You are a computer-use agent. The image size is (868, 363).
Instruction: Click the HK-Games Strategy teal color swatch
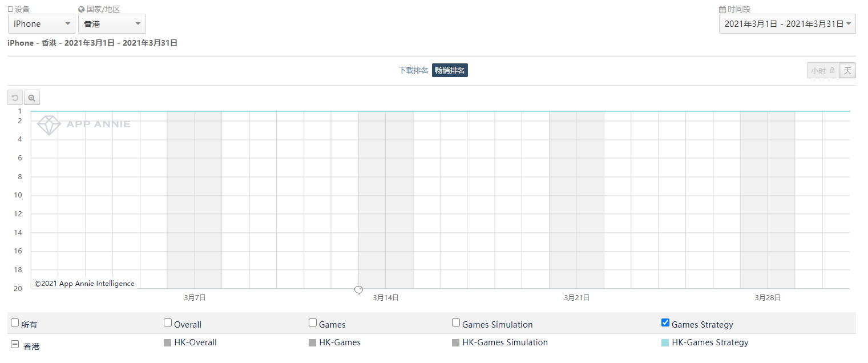point(665,343)
